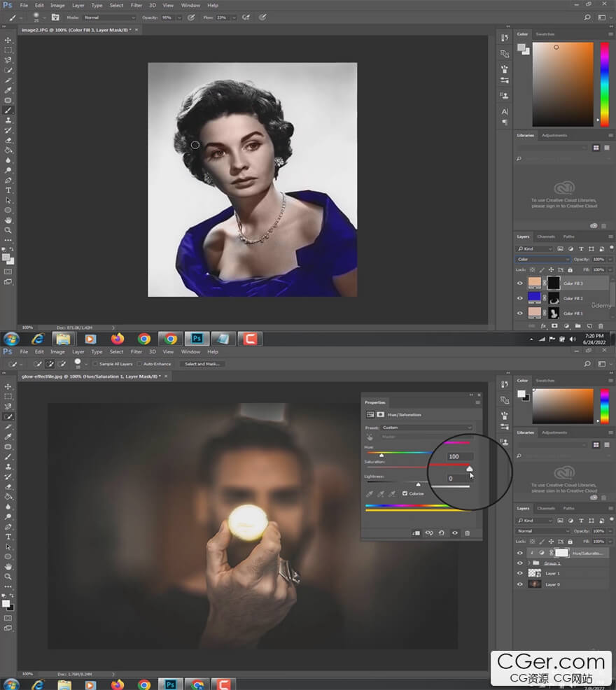Pick the Eyedropper tool in bottom window toolbar

8,437
